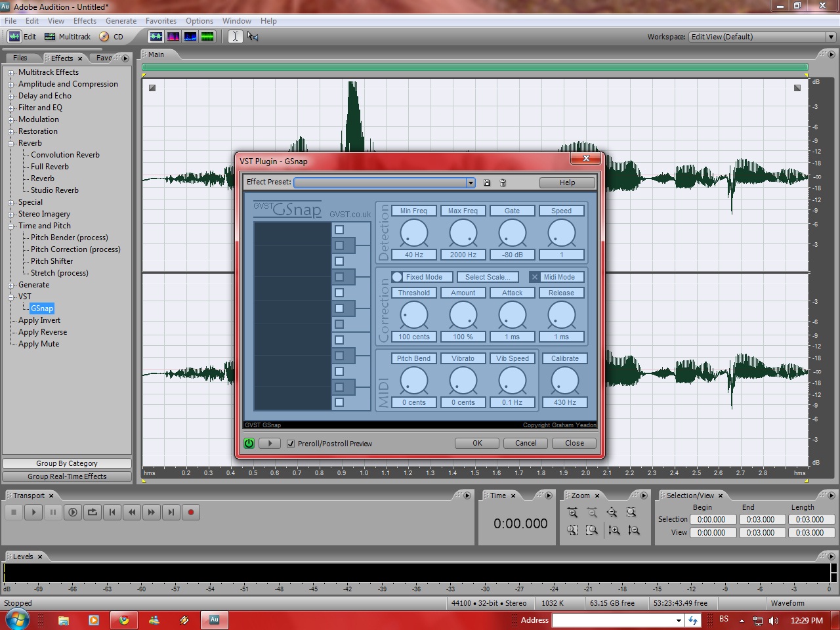Click Cancel in the GSnap dialog
Screen dimensions: 840x630
click(526, 444)
